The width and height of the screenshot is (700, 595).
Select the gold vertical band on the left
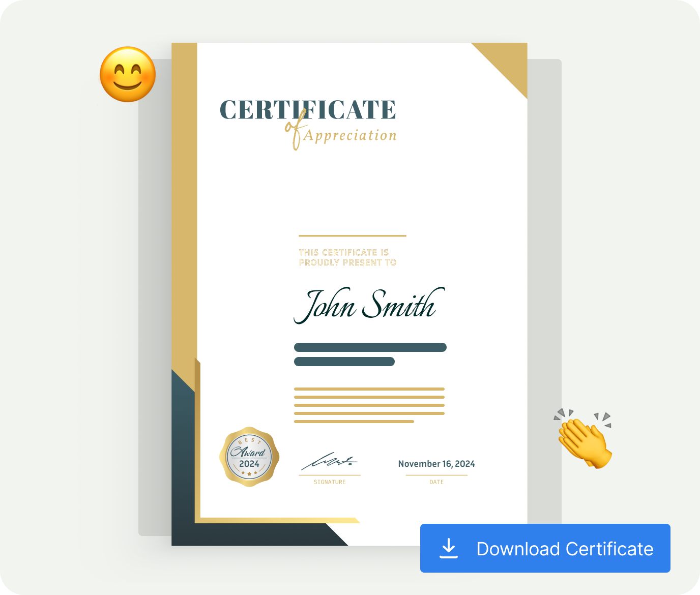coord(184,203)
